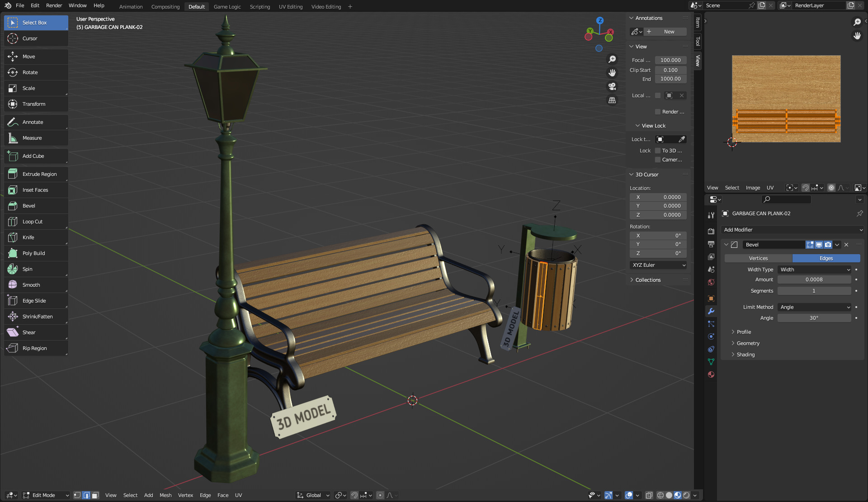
Task: Select the Poly Build tool
Action: coord(36,253)
